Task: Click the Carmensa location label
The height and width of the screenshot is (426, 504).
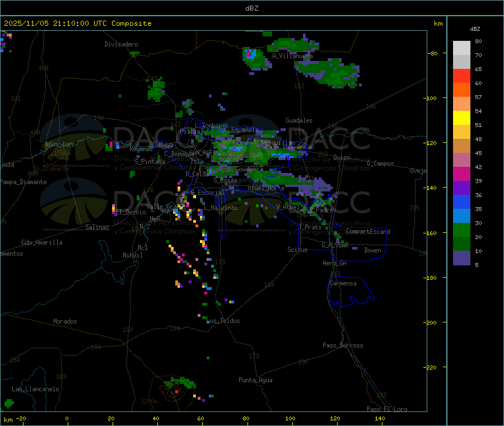Action: point(343,283)
